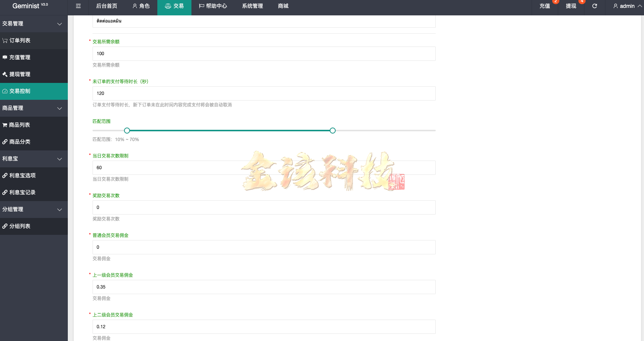Collapse the sidebar with the hamburger icon

point(78,6)
